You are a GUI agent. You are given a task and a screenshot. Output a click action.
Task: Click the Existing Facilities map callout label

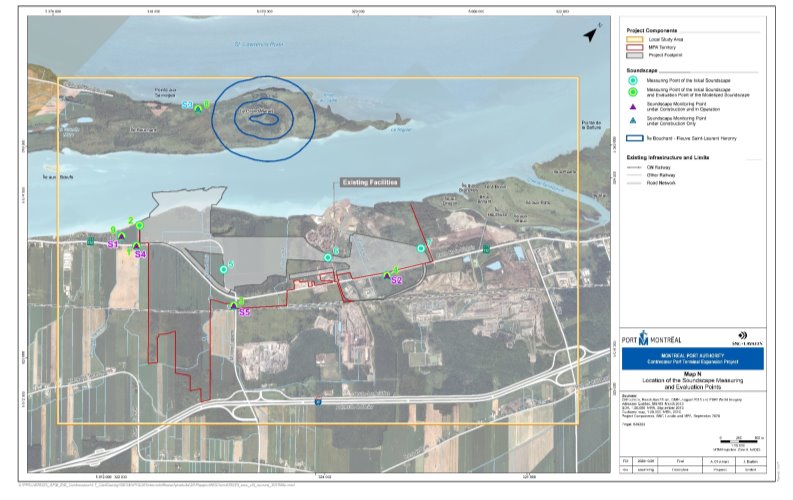pos(370,183)
